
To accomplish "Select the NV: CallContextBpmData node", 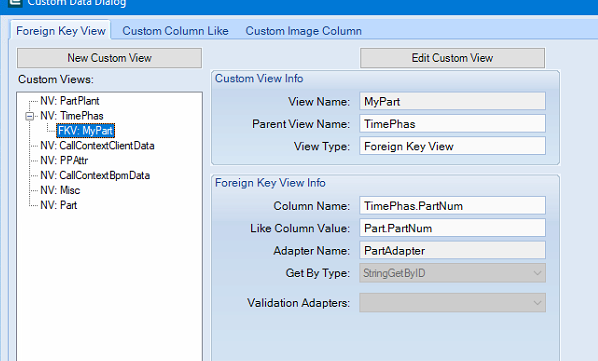I will 95,175.
